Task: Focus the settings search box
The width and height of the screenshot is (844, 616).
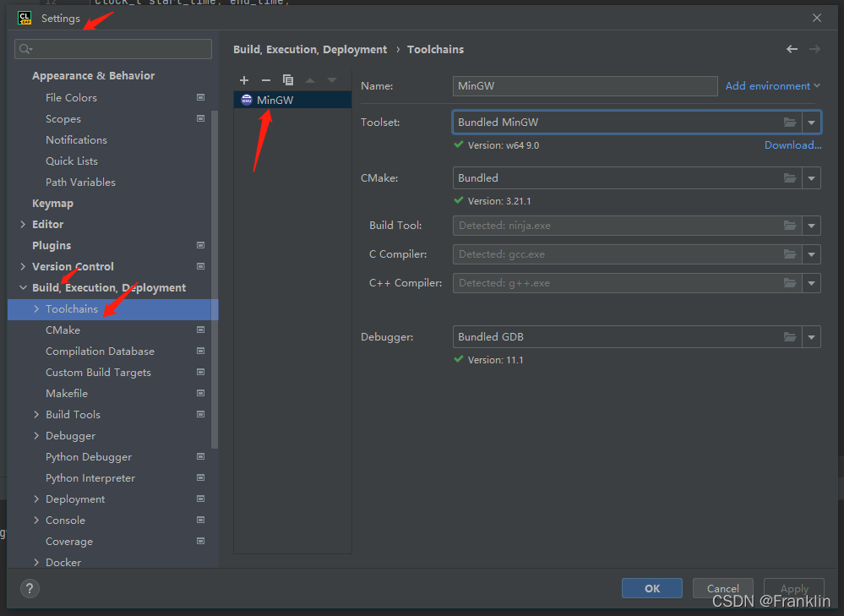Action: (113, 49)
